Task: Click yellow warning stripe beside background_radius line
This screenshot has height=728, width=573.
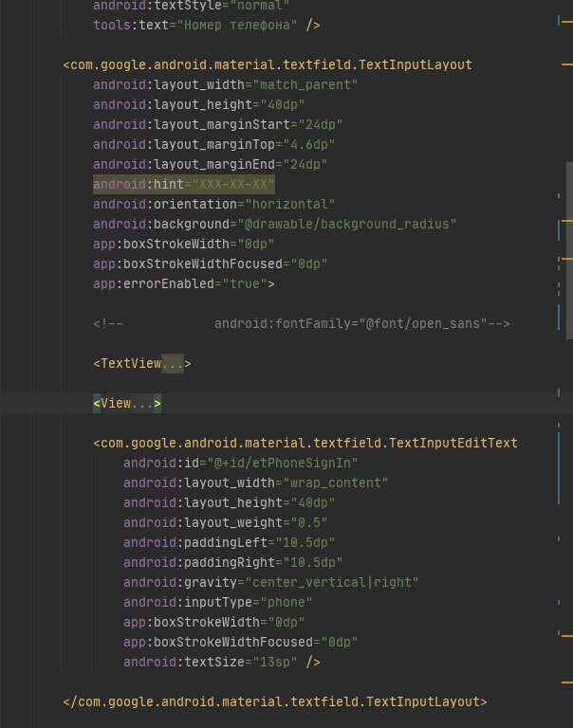Action: click(x=567, y=221)
